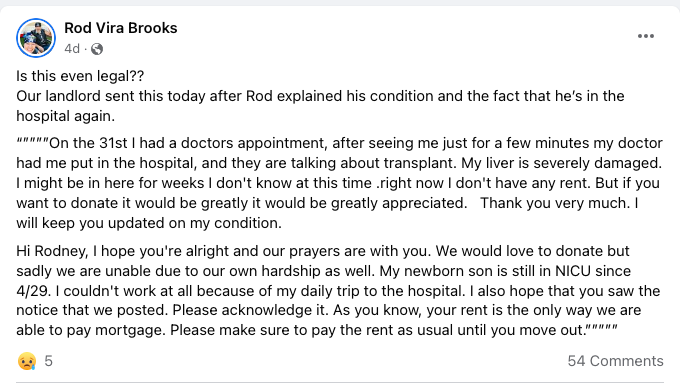Click the globe public audience icon
Screen dimensions: 680x384
(x=97, y=49)
